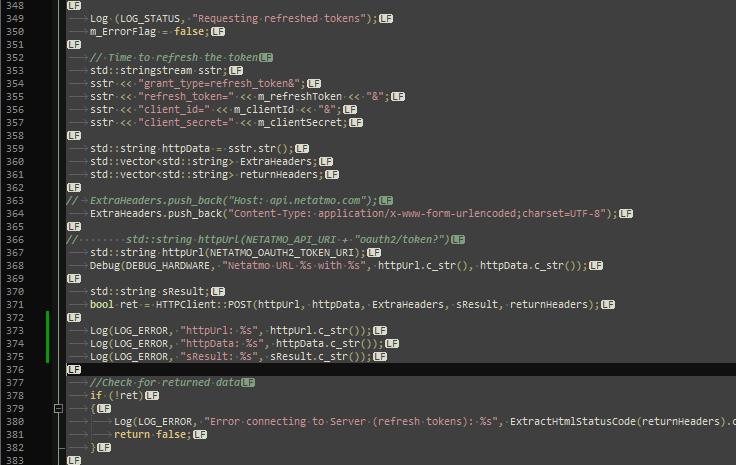Click the "sResult: %s" log string

(x=219, y=357)
